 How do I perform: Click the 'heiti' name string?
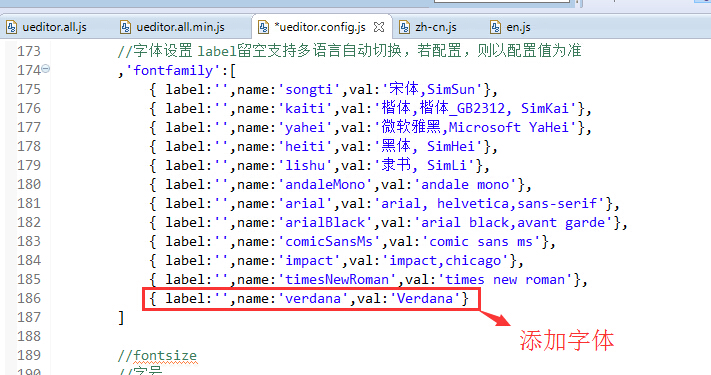click(x=305, y=146)
